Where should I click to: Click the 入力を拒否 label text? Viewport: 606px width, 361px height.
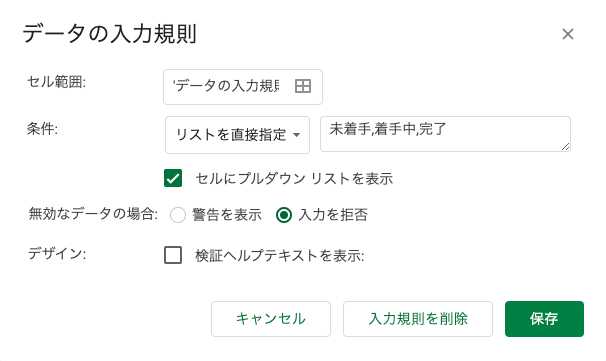point(333,215)
